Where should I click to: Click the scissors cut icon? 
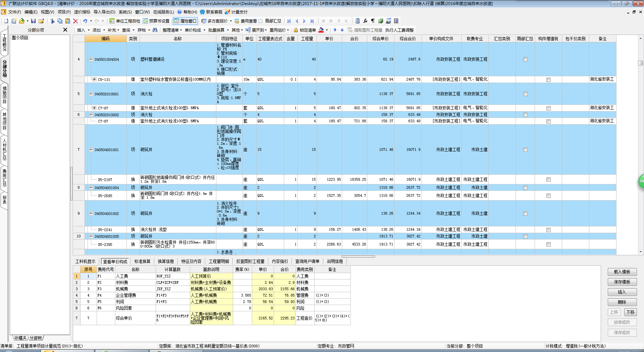tap(52, 21)
